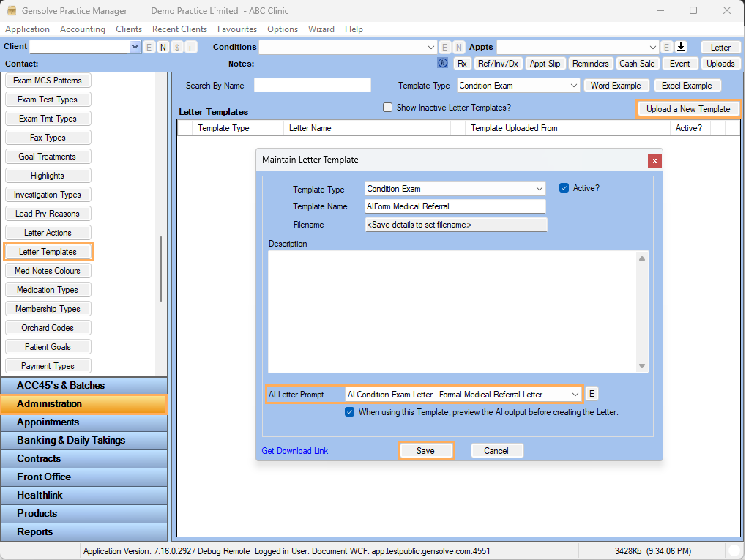Open the Wizard menu
Image resolution: width=746 pixels, height=560 pixels.
click(x=321, y=29)
